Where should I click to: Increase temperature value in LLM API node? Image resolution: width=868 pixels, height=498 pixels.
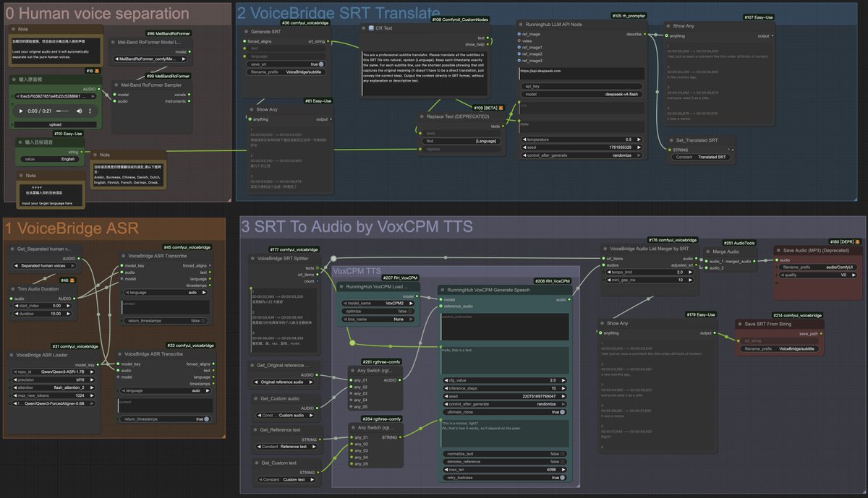pos(640,139)
